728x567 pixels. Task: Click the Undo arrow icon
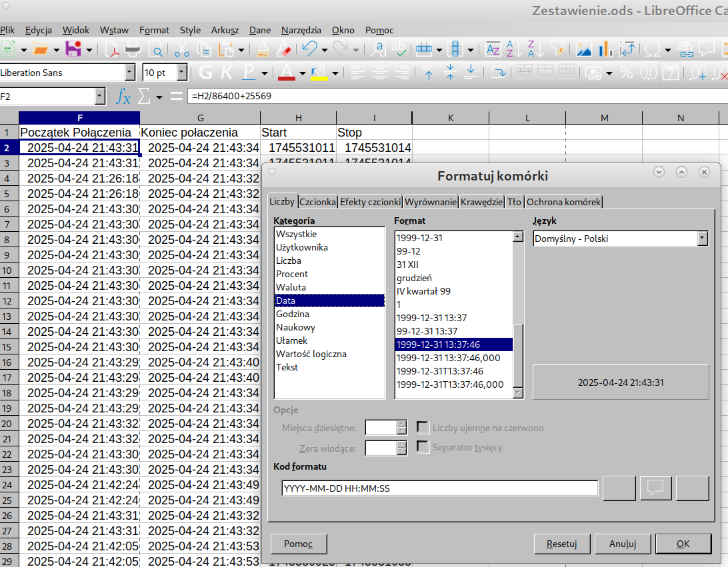(309, 49)
